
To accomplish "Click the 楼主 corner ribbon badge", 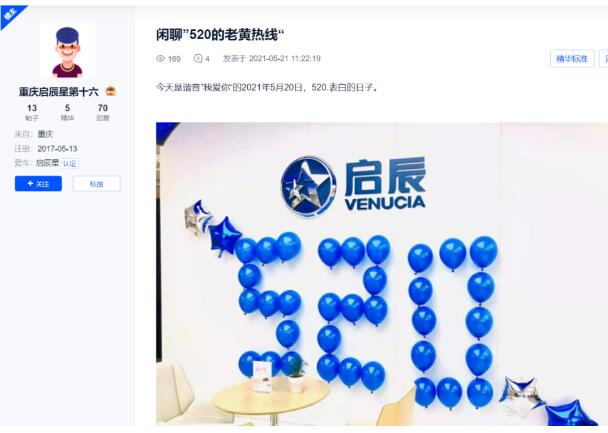I will coord(11,15).
